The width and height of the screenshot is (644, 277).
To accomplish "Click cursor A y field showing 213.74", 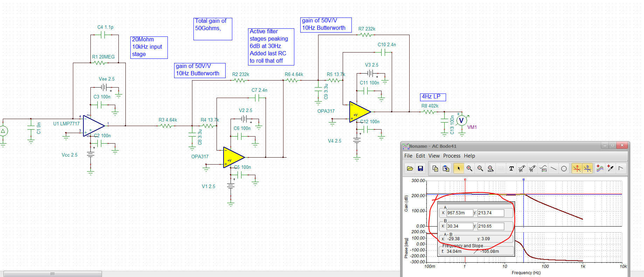I will 491,213.
